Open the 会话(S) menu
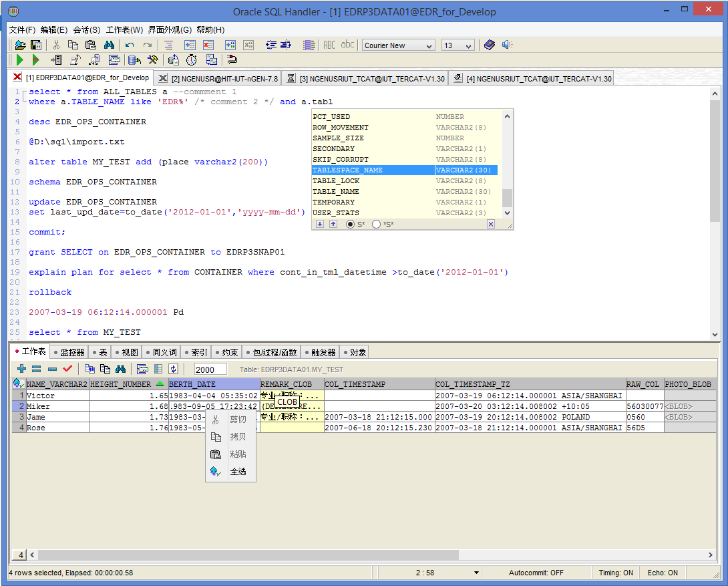 coord(86,30)
